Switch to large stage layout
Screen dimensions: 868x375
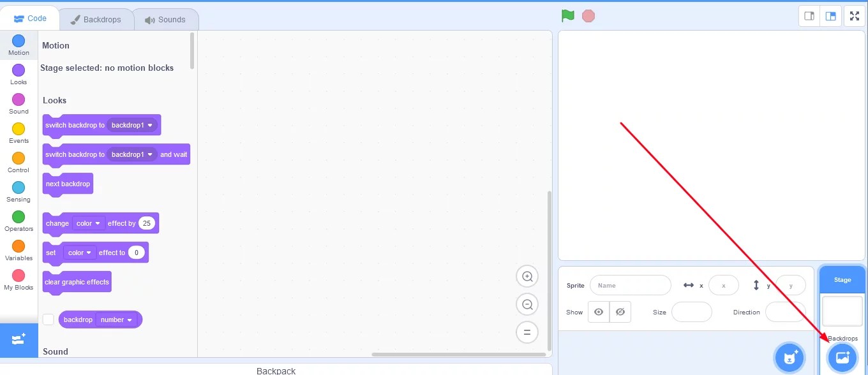point(830,17)
